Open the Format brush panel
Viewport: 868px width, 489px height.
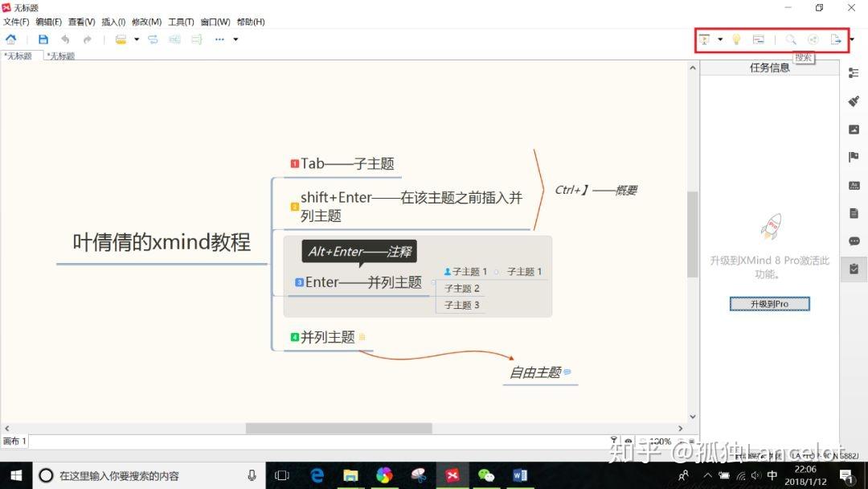pyautogui.click(x=854, y=101)
